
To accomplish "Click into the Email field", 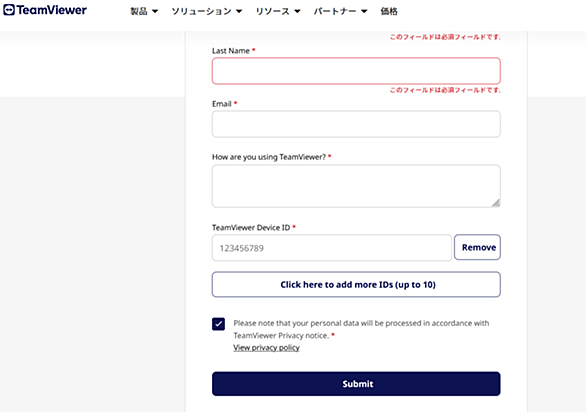I will (x=356, y=124).
